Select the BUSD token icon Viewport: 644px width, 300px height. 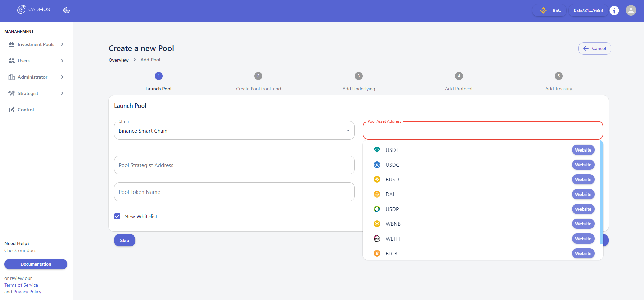pos(377,179)
